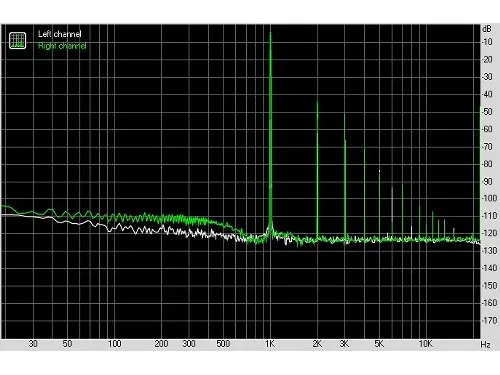Screen dimensions: 500x375
Task: Click the Hz unit label
Action: point(486,344)
